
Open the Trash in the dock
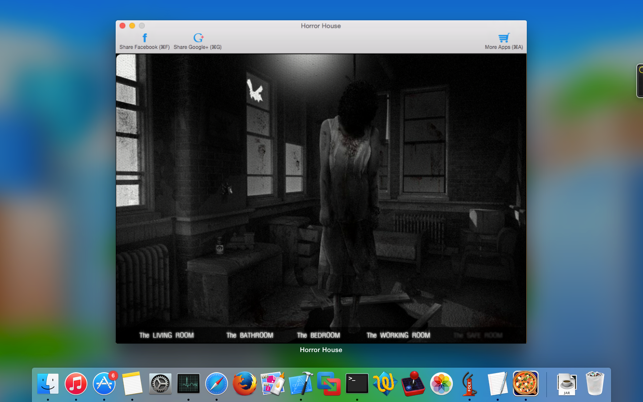click(594, 383)
